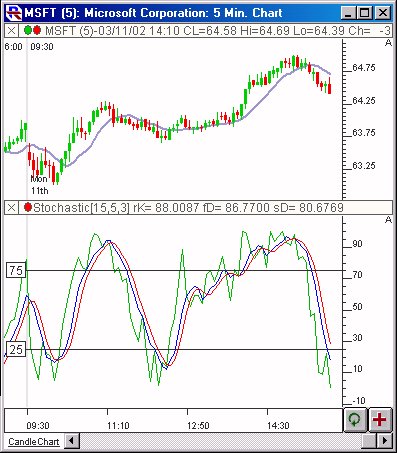Click the horizontal scrollbar track
This screenshot has height=453, width=397.
[x=220, y=441]
